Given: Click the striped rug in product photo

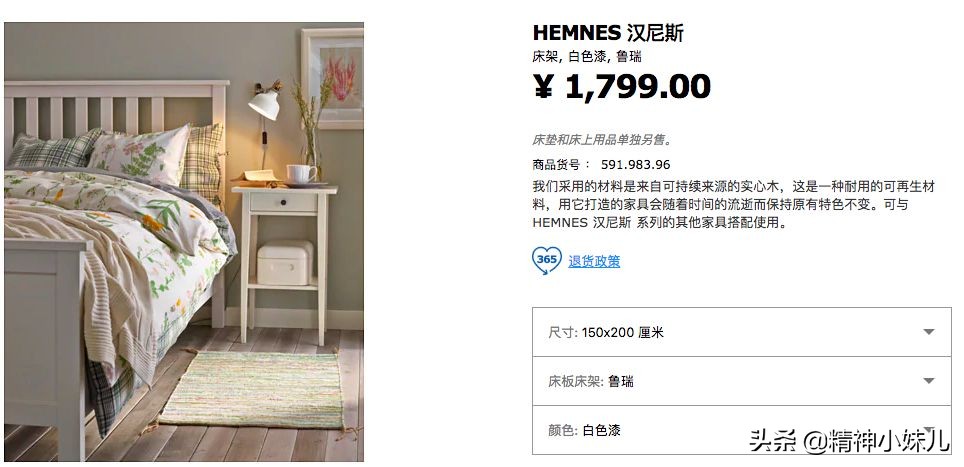Looking at the screenshot, I should click(x=252, y=390).
